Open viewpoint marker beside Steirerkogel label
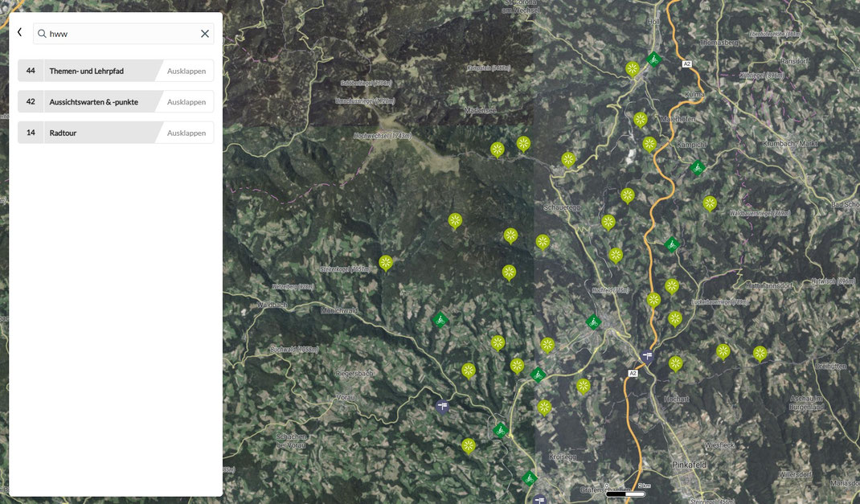The image size is (860, 504). click(386, 263)
